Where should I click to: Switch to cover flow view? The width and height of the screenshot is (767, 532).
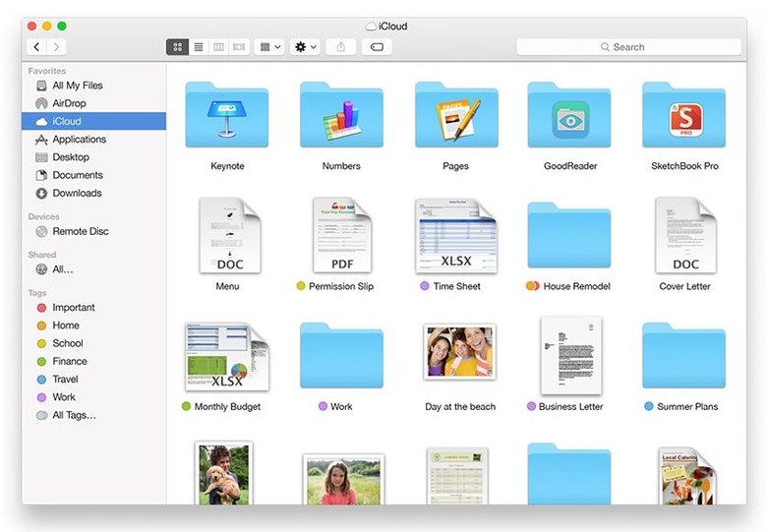(x=239, y=47)
